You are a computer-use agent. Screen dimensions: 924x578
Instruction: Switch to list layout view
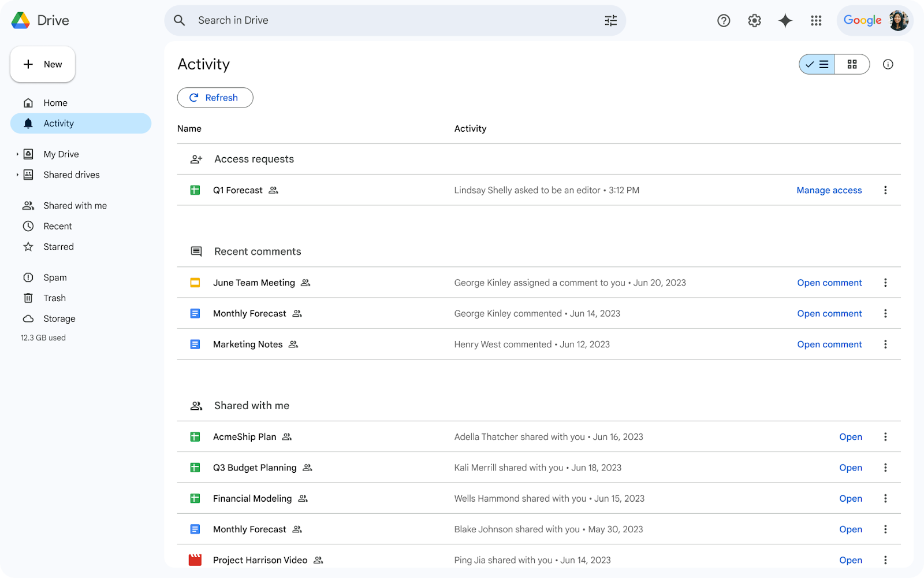(x=817, y=64)
